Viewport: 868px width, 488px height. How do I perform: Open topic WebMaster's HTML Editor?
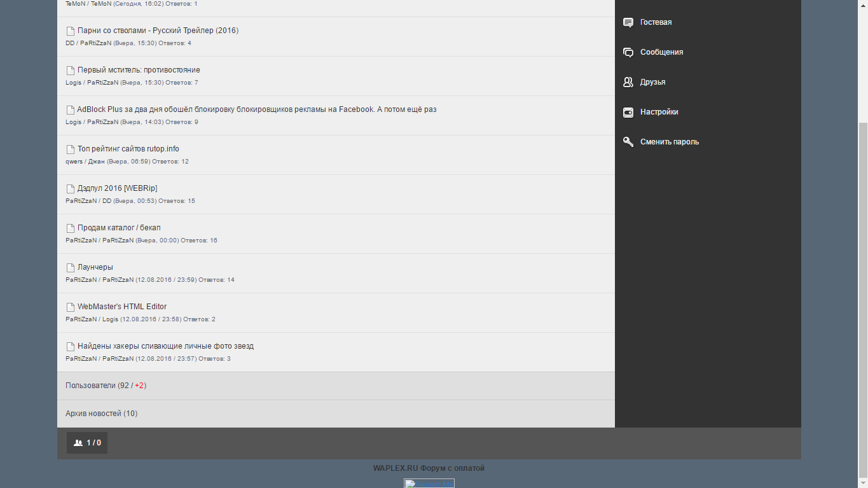(122, 307)
